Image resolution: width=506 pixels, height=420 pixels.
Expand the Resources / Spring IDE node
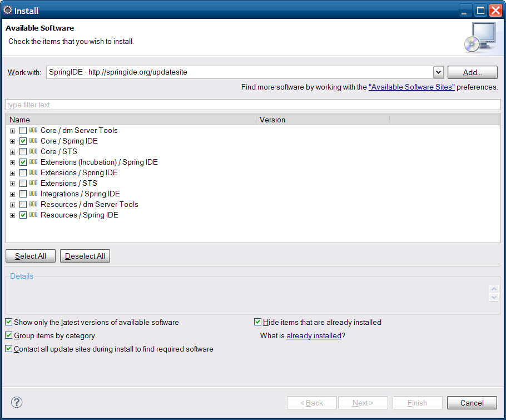[x=12, y=216]
